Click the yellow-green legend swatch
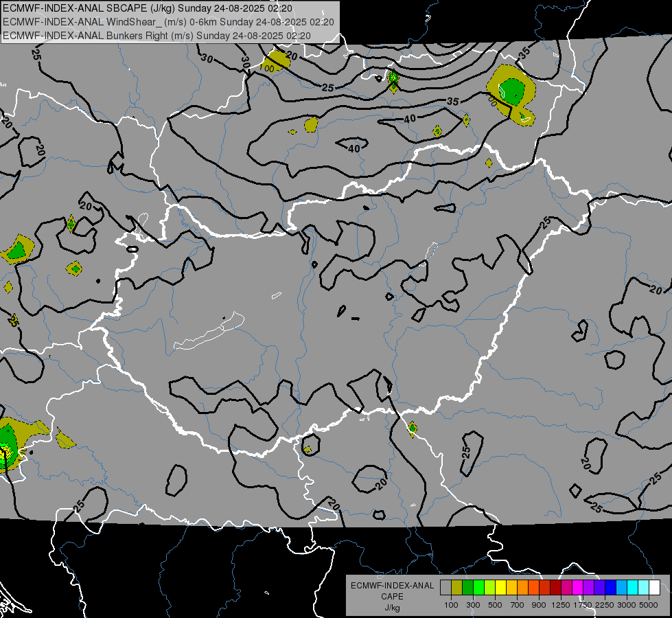This screenshot has height=618, width=672. coord(490,587)
